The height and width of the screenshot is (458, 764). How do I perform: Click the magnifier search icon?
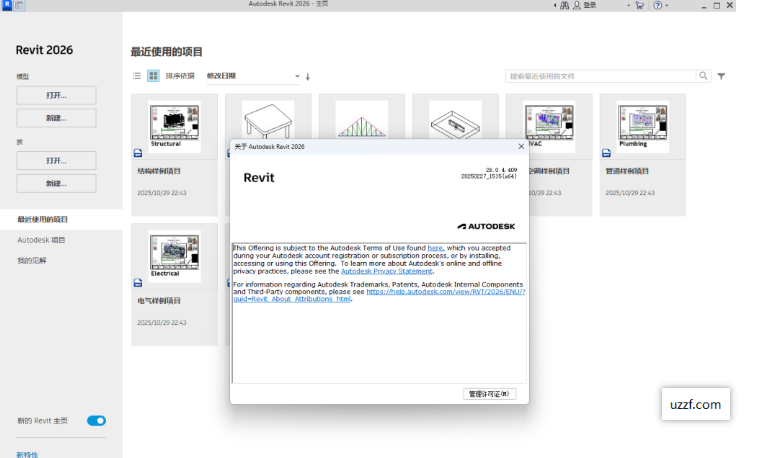[703, 76]
